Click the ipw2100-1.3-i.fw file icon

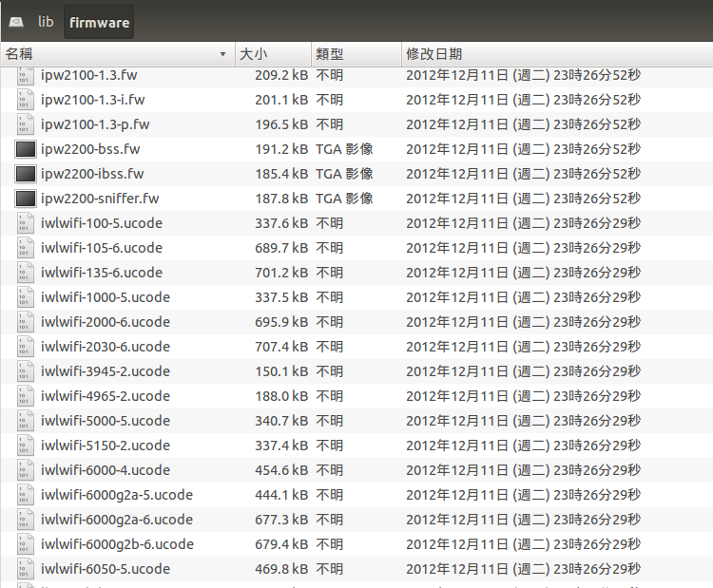tap(25, 100)
